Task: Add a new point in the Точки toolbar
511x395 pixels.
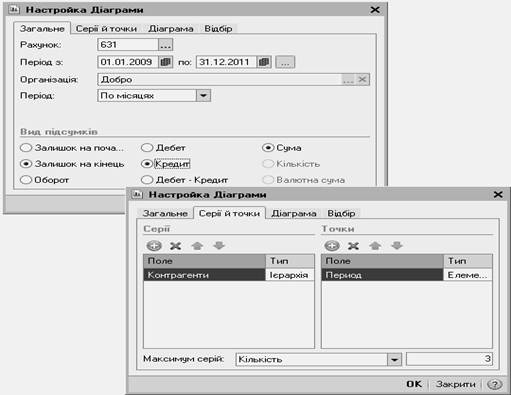Action: pos(332,246)
